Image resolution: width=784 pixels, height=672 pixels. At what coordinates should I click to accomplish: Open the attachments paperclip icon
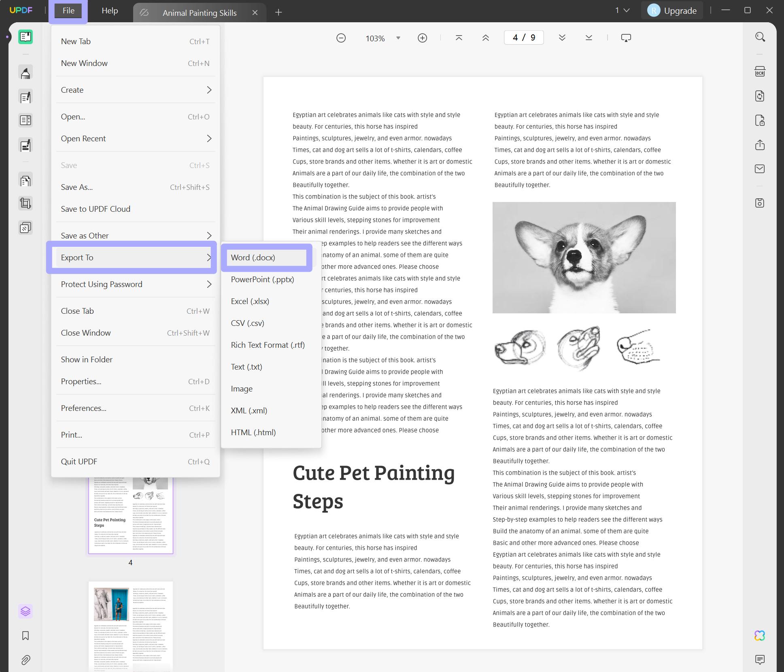pyautogui.click(x=25, y=660)
